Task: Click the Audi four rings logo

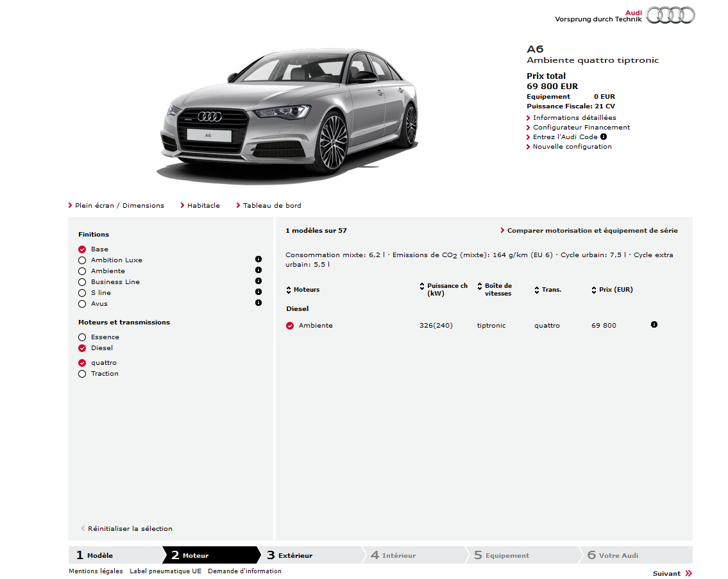Action: pos(670,15)
